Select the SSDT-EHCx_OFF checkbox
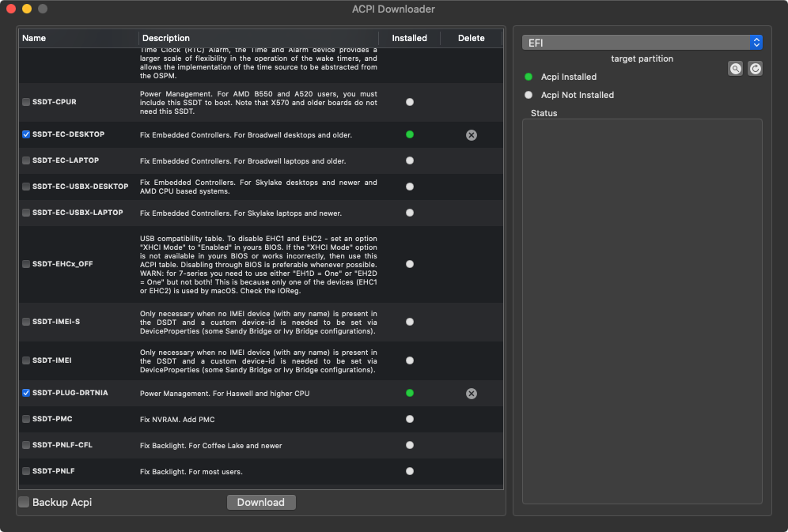This screenshot has width=788, height=532. coord(26,264)
